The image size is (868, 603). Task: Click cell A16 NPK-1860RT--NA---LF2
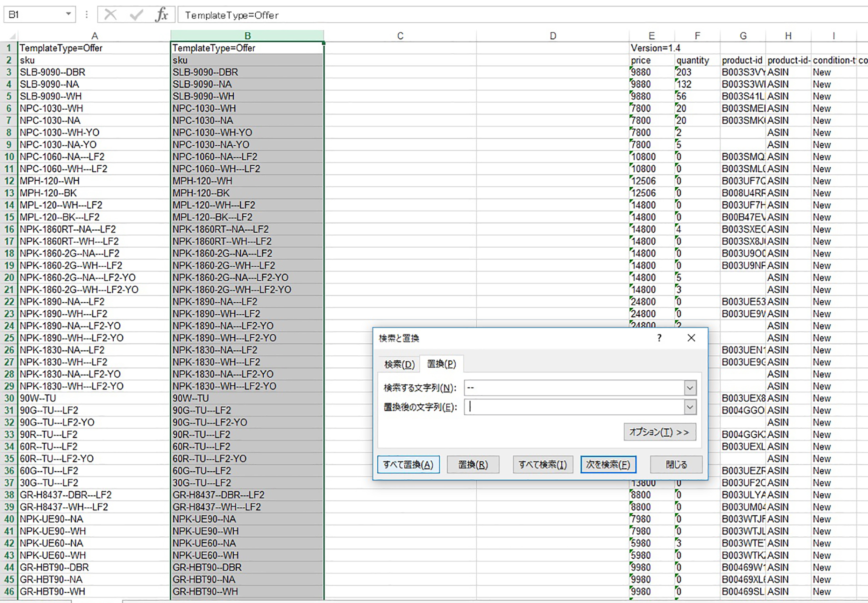coord(94,229)
